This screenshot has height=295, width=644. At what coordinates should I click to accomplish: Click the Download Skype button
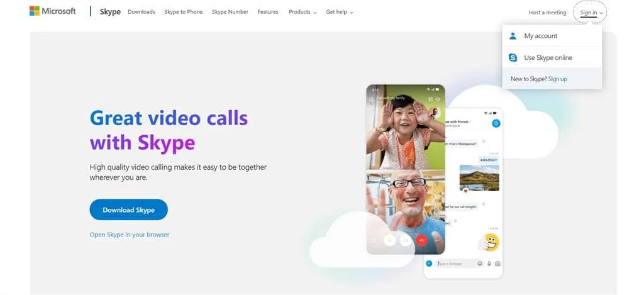click(128, 209)
